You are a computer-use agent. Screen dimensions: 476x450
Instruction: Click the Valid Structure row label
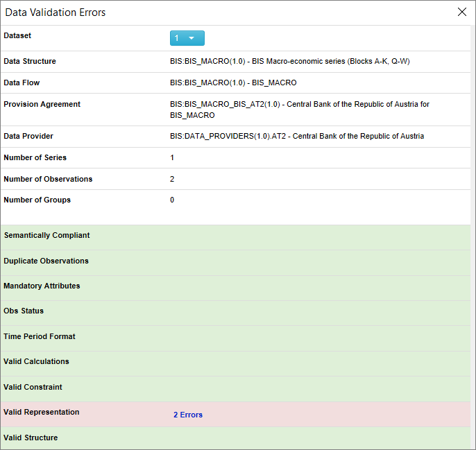[31, 438]
